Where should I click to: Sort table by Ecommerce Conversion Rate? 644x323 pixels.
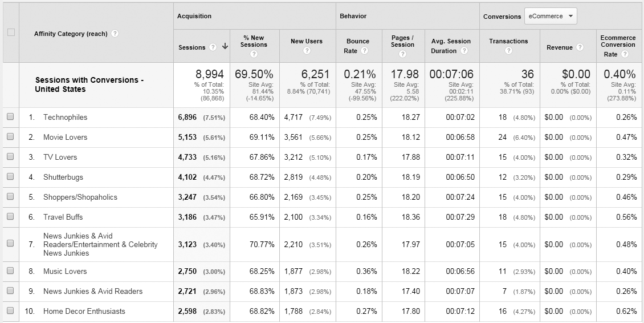tap(618, 45)
